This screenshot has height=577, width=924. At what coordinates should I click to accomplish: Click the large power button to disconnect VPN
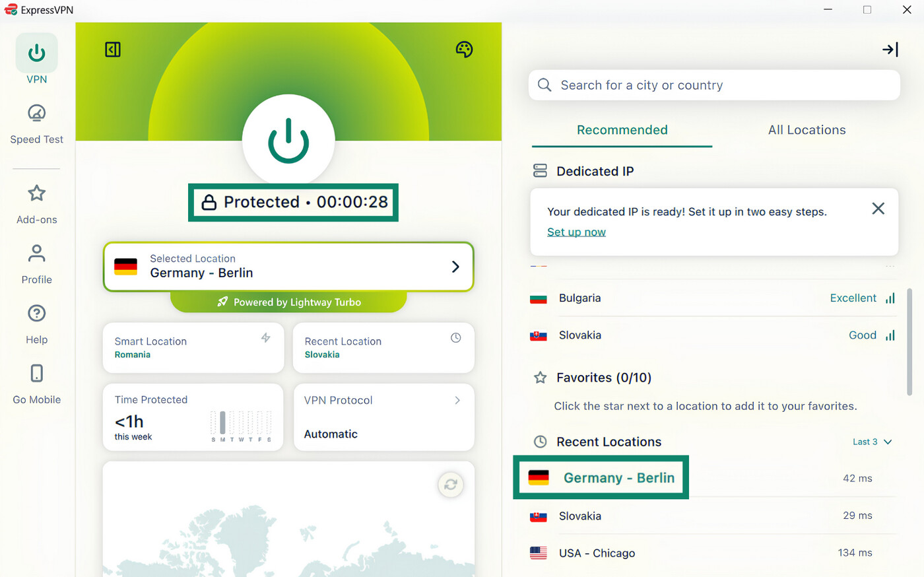point(288,141)
